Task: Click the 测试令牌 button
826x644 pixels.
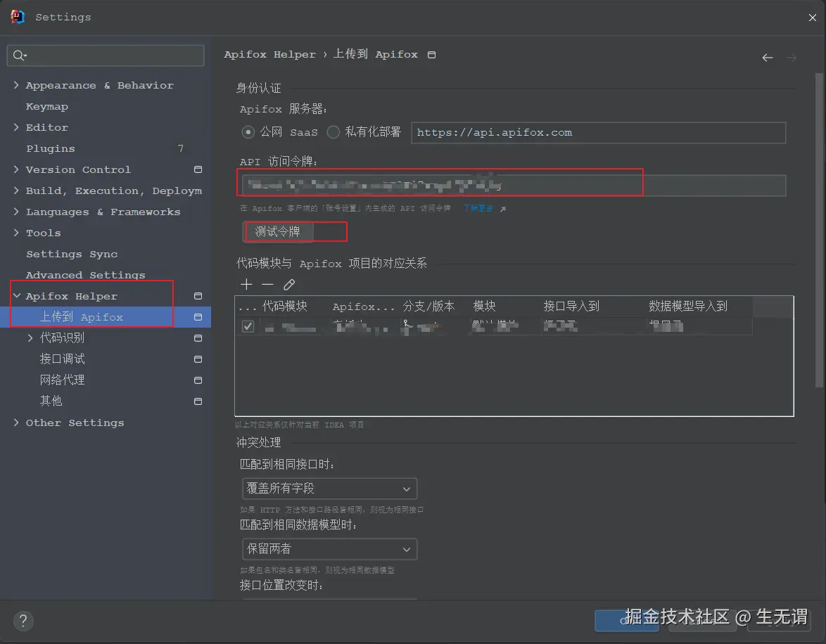Action: (278, 232)
